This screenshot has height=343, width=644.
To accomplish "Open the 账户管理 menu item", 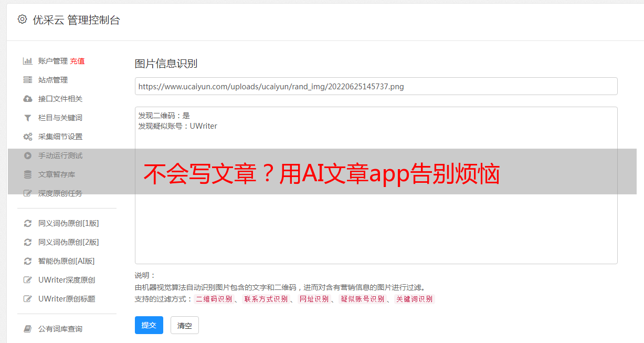I will (x=53, y=61).
